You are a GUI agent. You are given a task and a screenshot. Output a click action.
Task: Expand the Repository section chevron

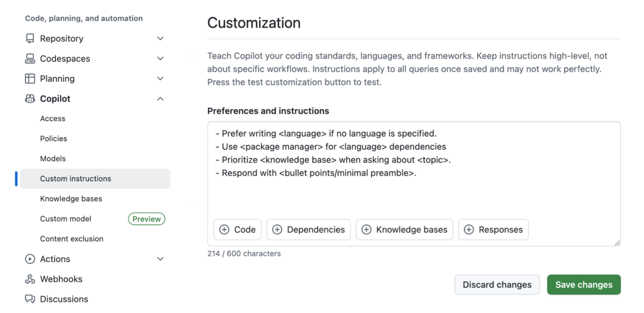[160, 39]
